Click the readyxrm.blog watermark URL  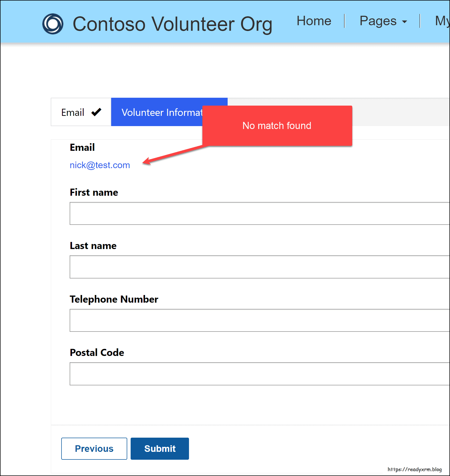(x=415, y=469)
